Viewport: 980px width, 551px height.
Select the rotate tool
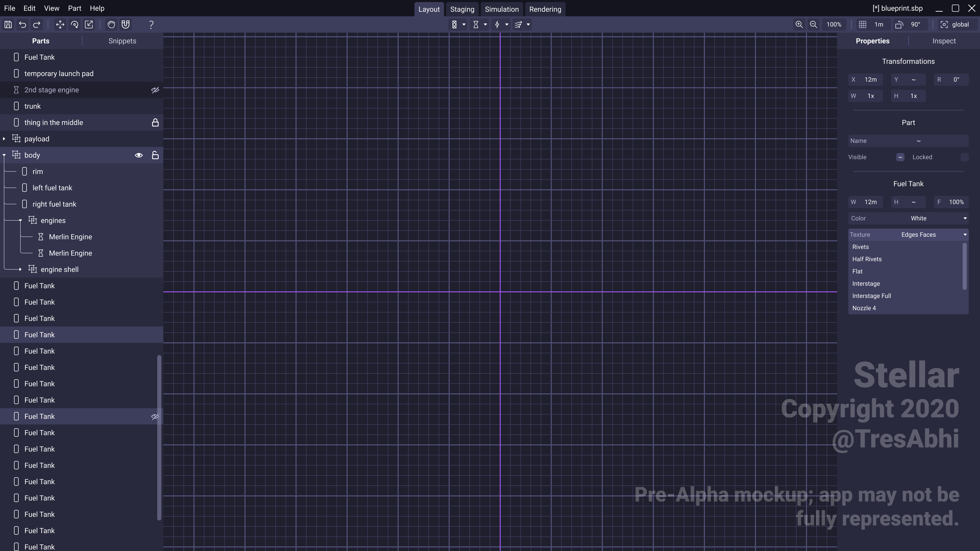75,25
